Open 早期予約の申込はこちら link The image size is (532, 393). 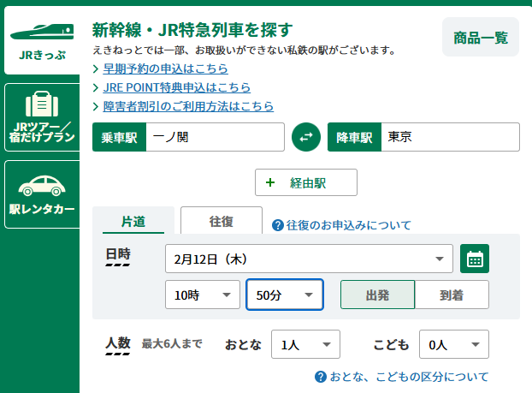pos(165,68)
